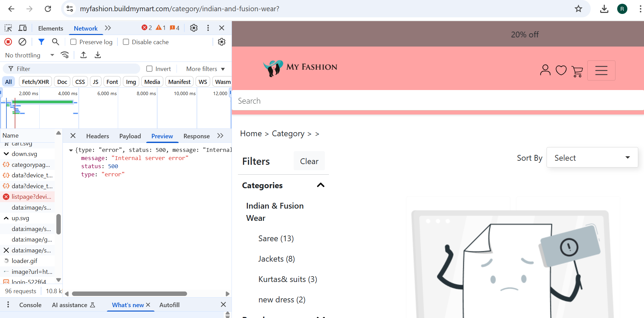
Task: Click the browser back arrow
Action: (11, 9)
